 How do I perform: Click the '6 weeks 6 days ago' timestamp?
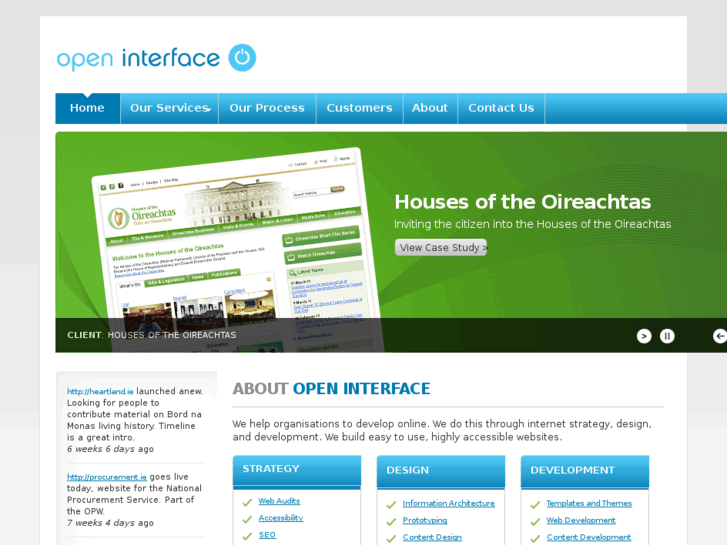[110, 449]
